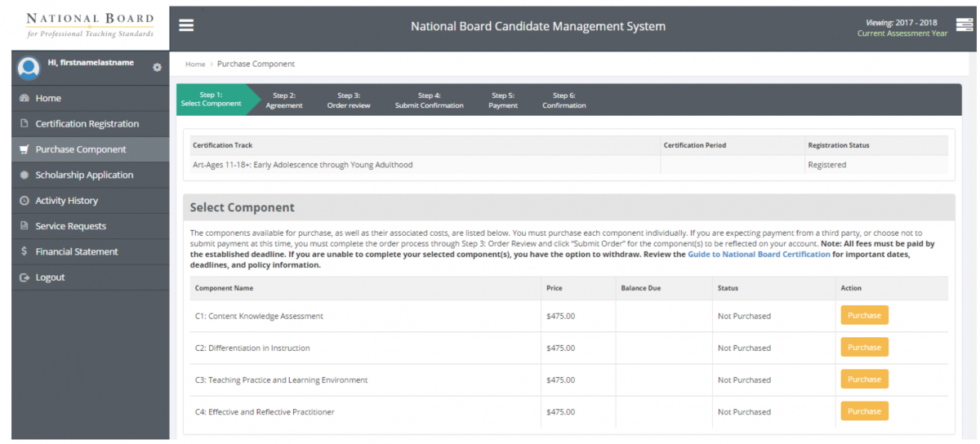980x444 pixels.
Task: Click 'Not Purchased' status for C2 row
Action: (744, 348)
